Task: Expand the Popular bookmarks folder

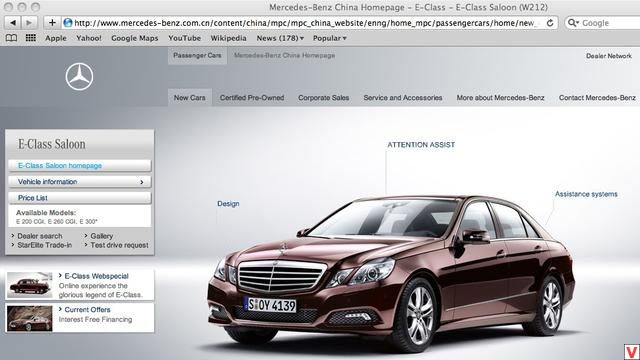Action: [x=329, y=38]
